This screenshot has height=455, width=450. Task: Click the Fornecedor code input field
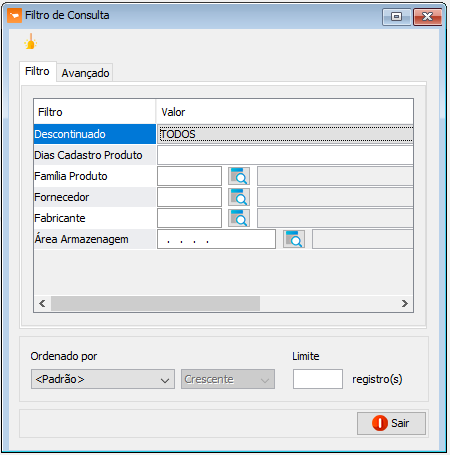point(189,197)
